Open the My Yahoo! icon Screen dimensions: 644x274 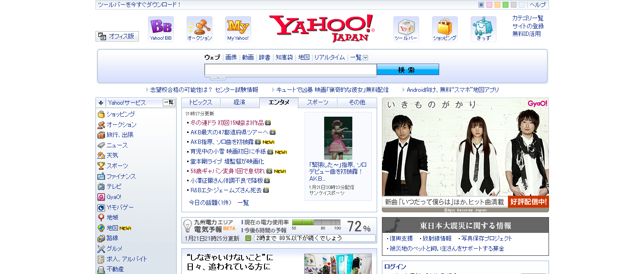click(238, 29)
